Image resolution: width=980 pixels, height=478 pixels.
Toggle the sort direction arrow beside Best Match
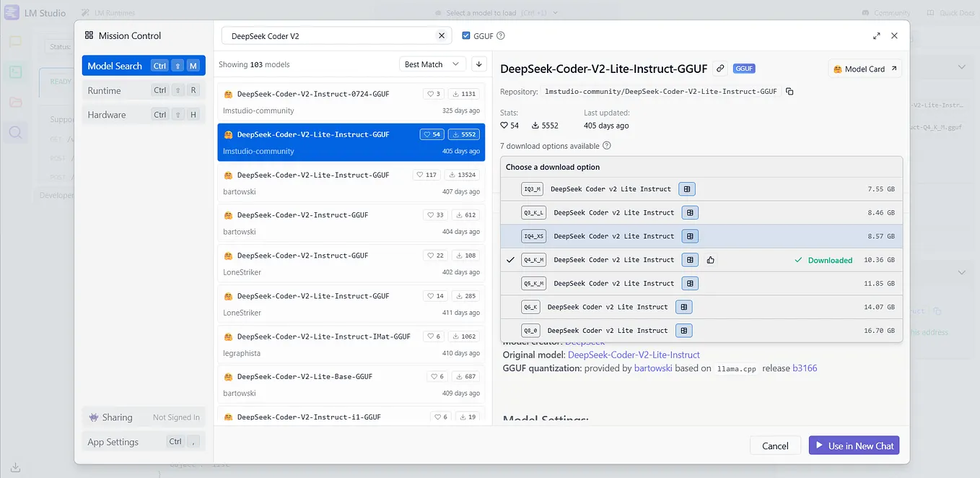click(x=478, y=64)
